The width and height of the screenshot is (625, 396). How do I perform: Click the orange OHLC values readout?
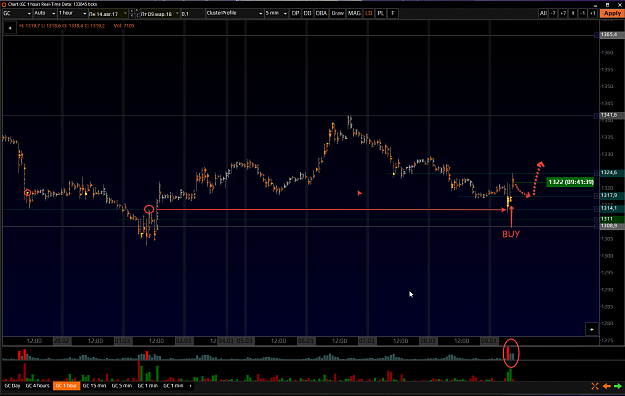62,26
